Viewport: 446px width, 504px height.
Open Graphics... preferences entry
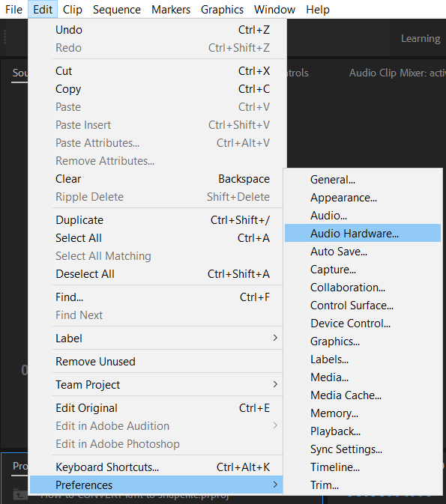pyautogui.click(x=363, y=341)
